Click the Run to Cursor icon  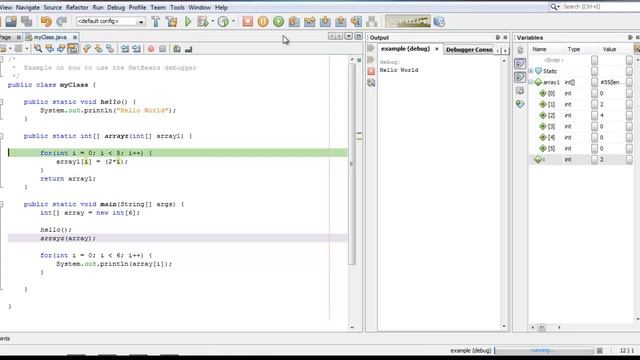click(356, 21)
